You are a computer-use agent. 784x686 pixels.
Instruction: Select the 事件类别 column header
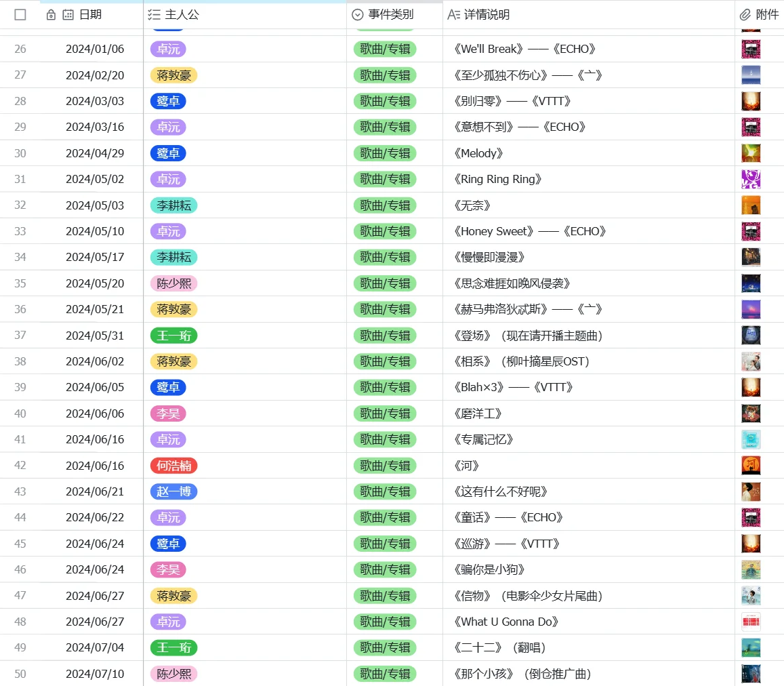click(x=394, y=14)
